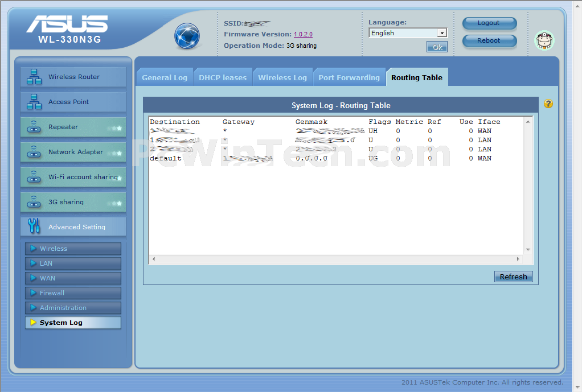Click the arrow icon beside WAN

[x=33, y=278]
